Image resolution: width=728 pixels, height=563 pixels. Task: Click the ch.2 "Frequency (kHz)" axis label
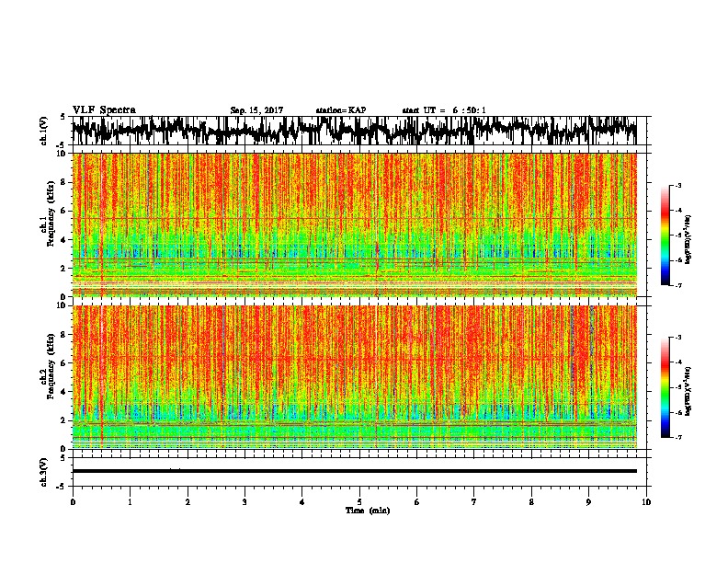[51, 366]
